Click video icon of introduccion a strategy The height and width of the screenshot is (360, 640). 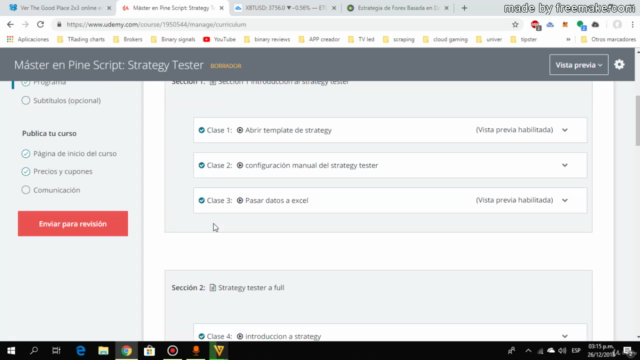(x=240, y=336)
